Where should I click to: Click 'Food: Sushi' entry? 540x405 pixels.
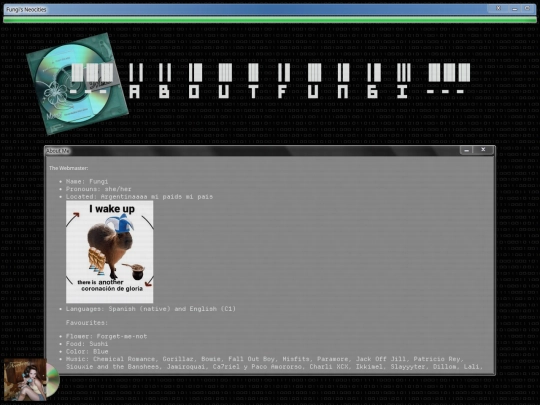[x=87, y=344]
